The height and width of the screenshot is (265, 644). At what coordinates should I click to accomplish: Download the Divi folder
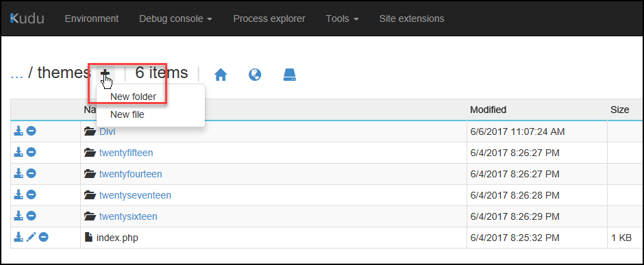pyautogui.click(x=18, y=131)
